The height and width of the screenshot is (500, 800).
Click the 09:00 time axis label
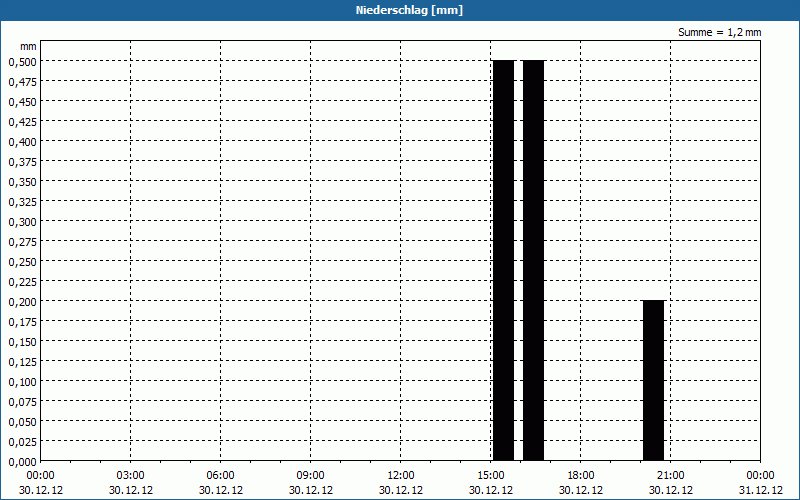click(311, 476)
